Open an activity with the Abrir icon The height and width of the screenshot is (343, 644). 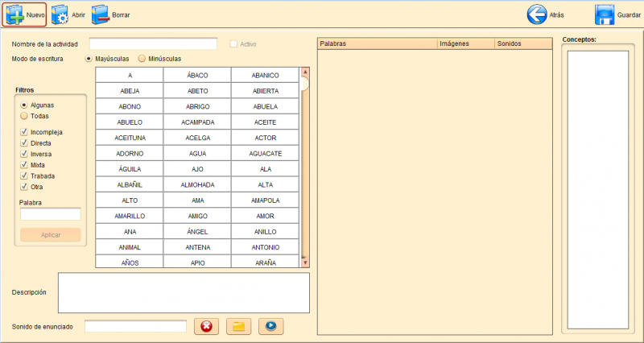(60, 14)
